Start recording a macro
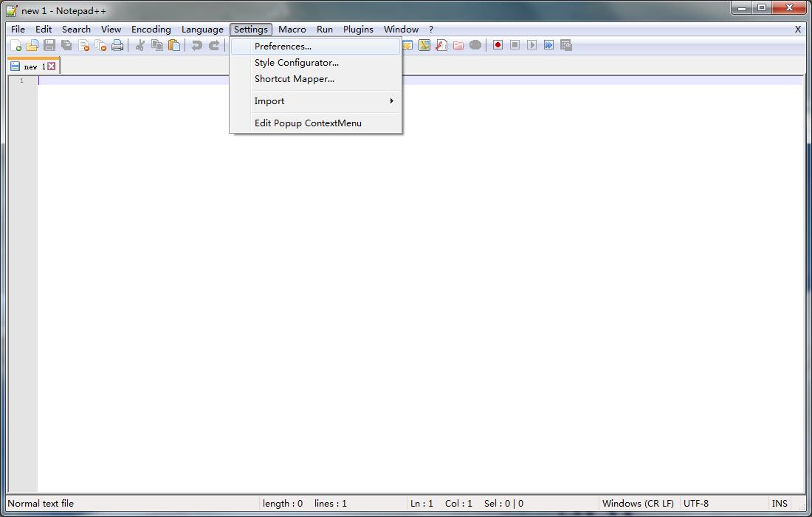 pos(498,45)
